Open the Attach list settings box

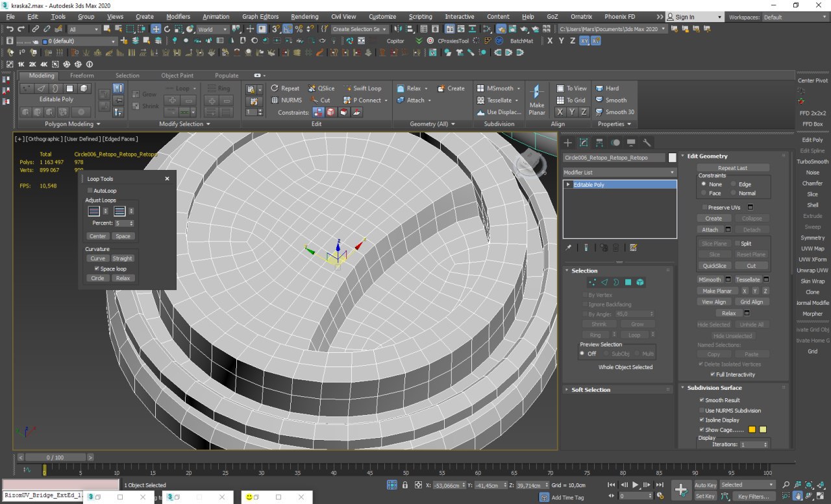tap(728, 230)
